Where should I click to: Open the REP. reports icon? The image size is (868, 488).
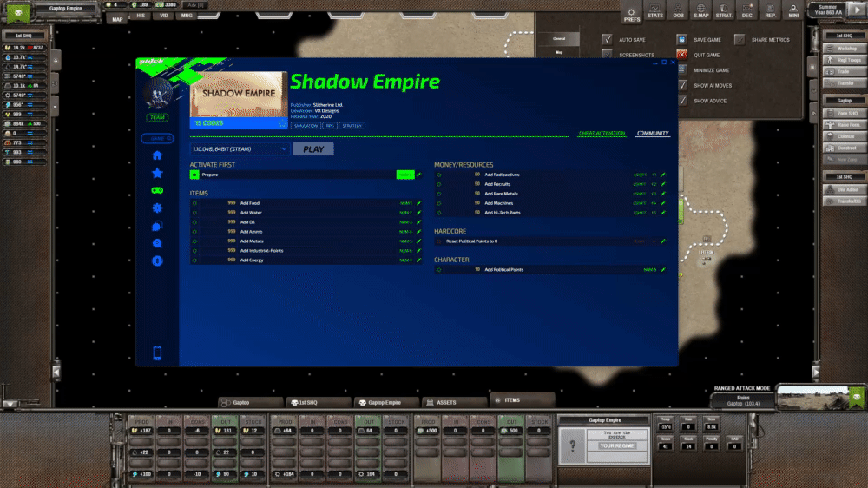click(x=770, y=11)
